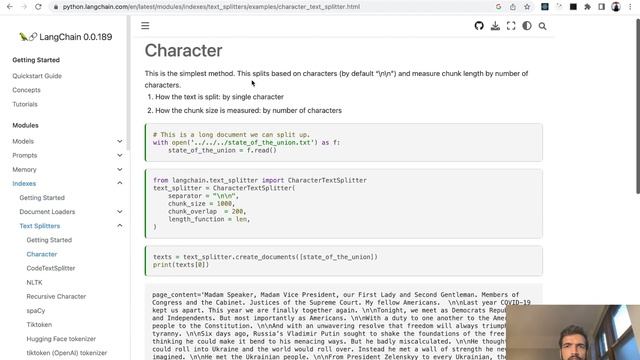The width and height of the screenshot is (640, 360).
Task: Bookmark this page with the star
Action: 527,7
